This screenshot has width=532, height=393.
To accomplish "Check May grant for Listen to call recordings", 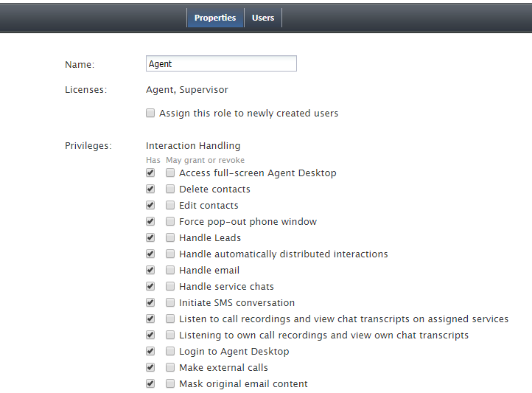I will [170, 319].
